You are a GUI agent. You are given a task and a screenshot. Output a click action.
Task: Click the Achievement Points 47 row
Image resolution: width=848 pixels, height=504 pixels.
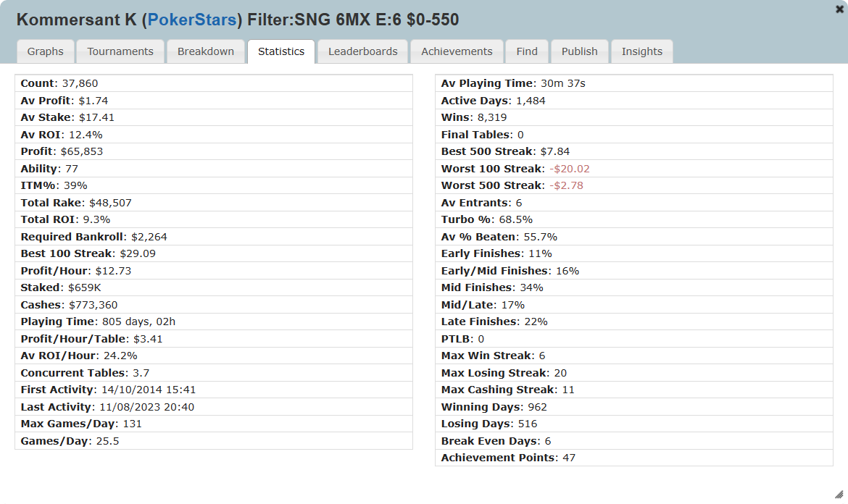pos(634,458)
